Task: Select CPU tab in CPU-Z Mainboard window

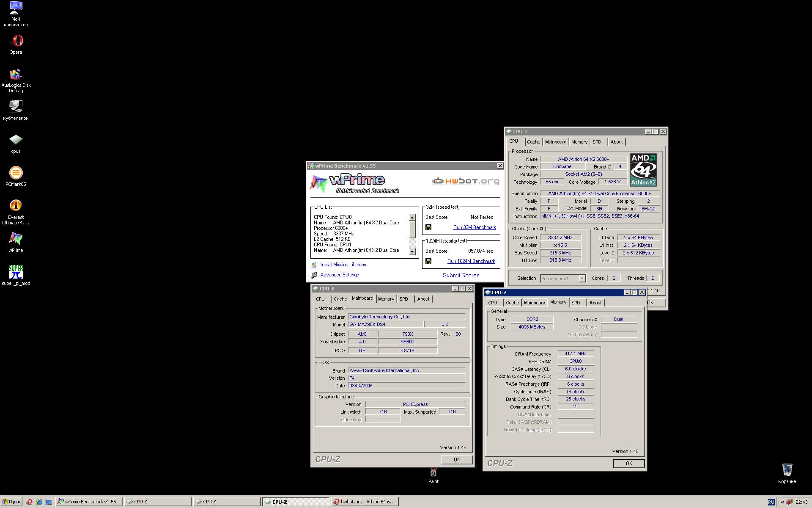Action: [321, 299]
